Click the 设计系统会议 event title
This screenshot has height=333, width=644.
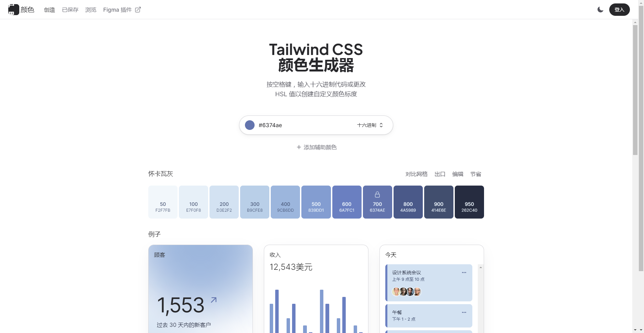click(407, 273)
